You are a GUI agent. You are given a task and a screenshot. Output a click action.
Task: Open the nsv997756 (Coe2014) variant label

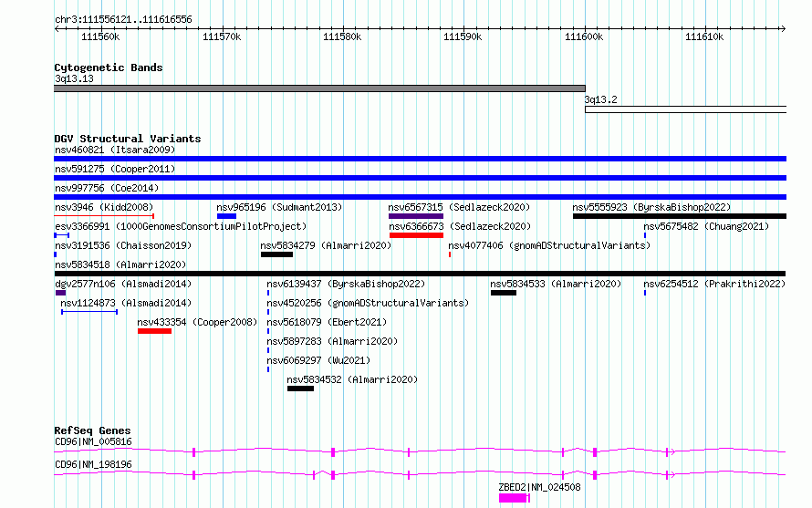[107, 188]
